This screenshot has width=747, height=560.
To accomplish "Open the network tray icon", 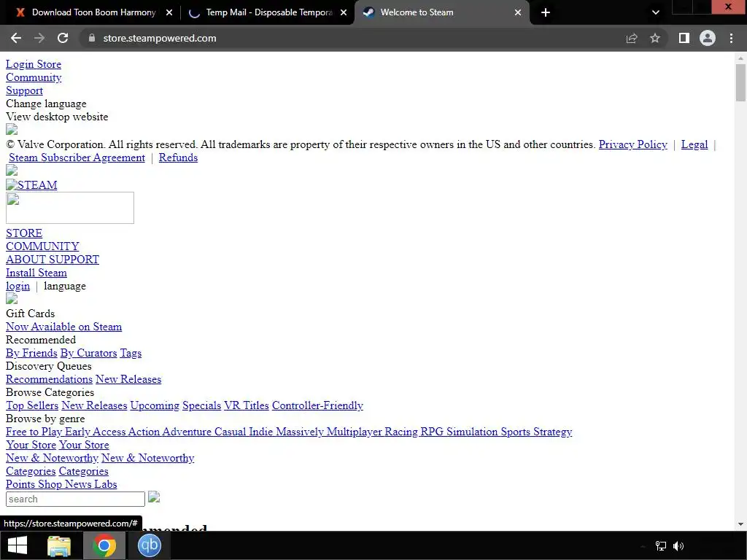I will pyautogui.click(x=661, y=545).
